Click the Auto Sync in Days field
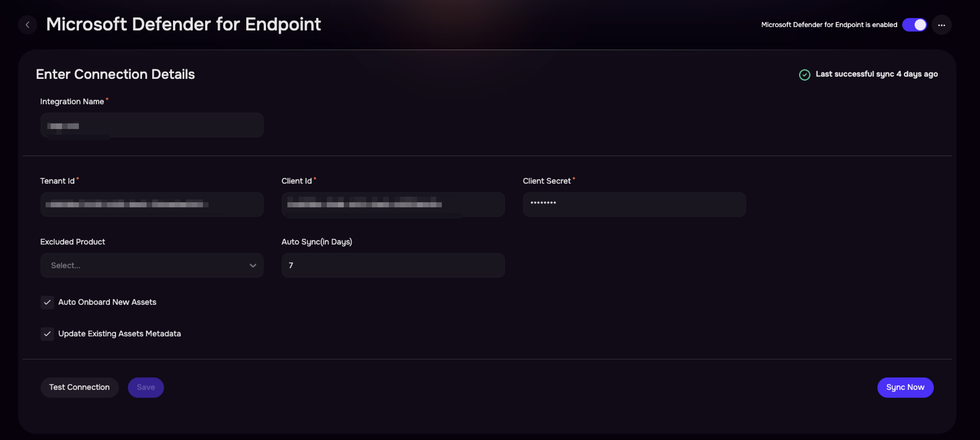This screenshot has width=980, height=440. click(x=393, y=265)
